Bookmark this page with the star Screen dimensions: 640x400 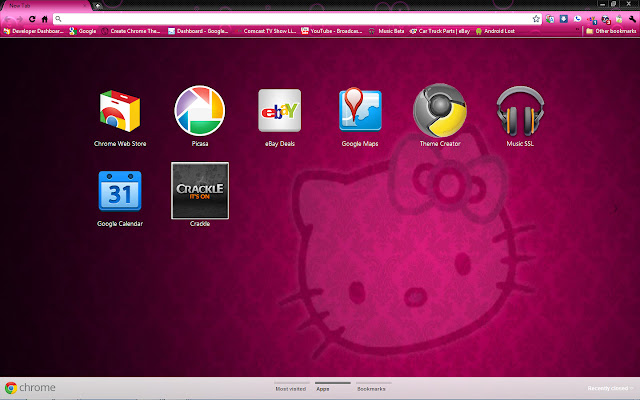click(536, 19)
